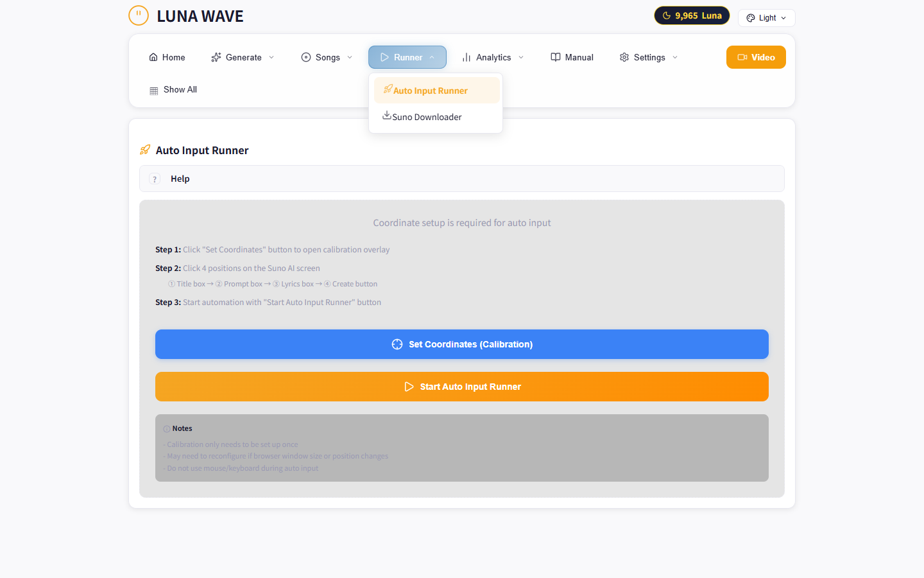Click the Show All grid icon
This screenshot has width=924, height=578.
(153, 90)
